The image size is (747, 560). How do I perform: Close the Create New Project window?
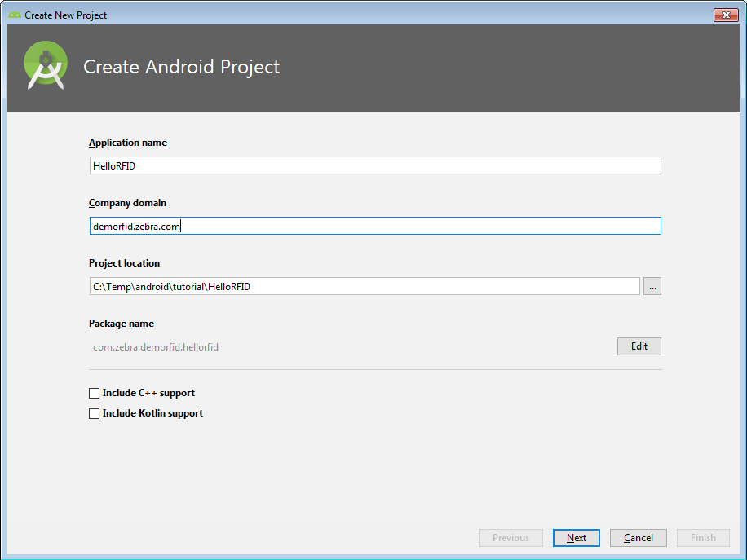(x=725, y=15)
